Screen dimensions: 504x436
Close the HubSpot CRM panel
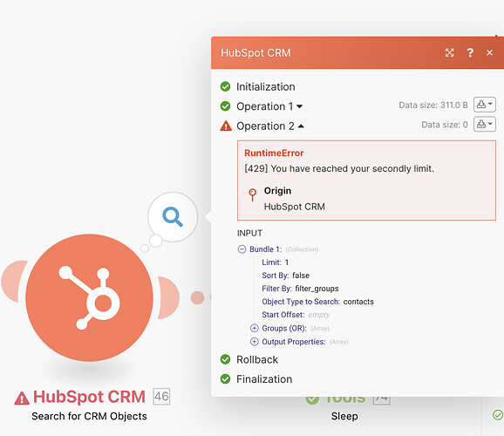pyautogui.click(x=489, y=52)
